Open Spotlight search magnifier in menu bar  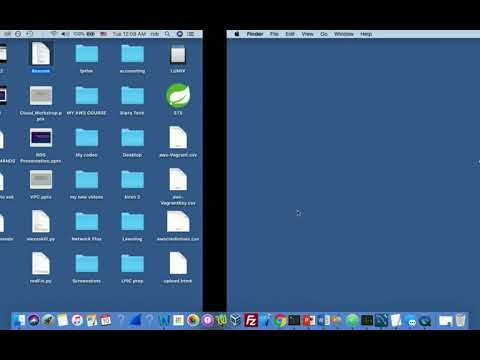coord(167,34)
